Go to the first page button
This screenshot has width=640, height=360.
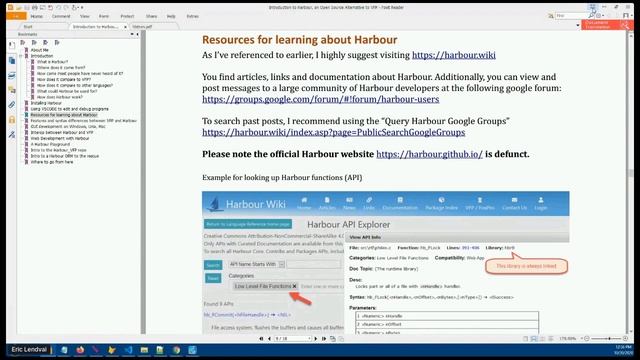(x=261, y=339)
